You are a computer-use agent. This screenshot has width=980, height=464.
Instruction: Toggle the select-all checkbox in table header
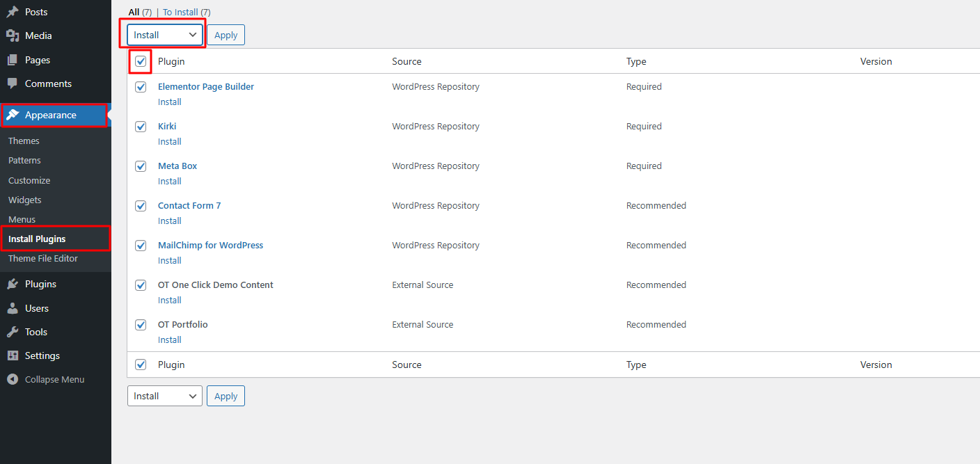(x=141, y=61)
